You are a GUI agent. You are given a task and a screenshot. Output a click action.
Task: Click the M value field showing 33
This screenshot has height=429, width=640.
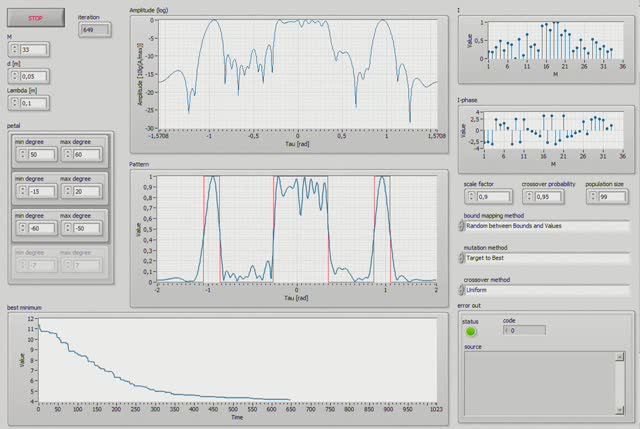pyautogui.click(x=33, y=50)
